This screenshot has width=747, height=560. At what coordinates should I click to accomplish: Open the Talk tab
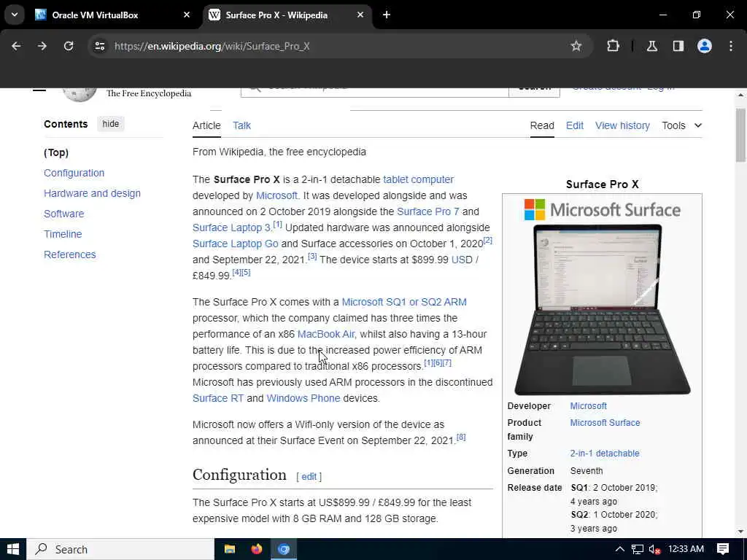(x=241, y=125)
